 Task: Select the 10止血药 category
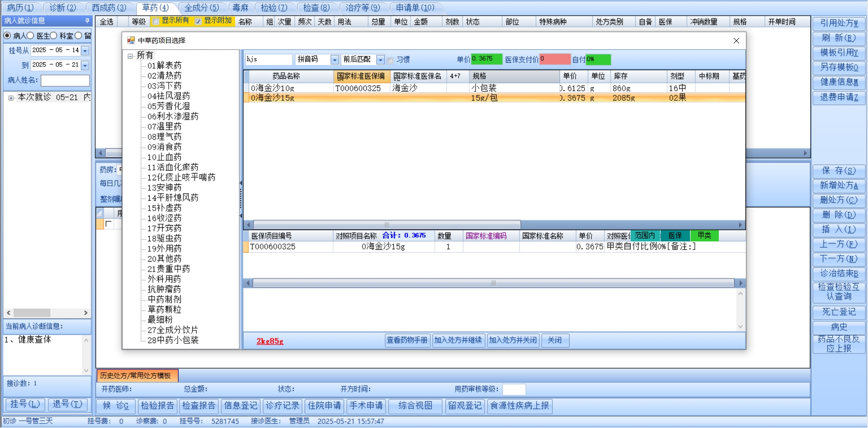tap(165, 157)
